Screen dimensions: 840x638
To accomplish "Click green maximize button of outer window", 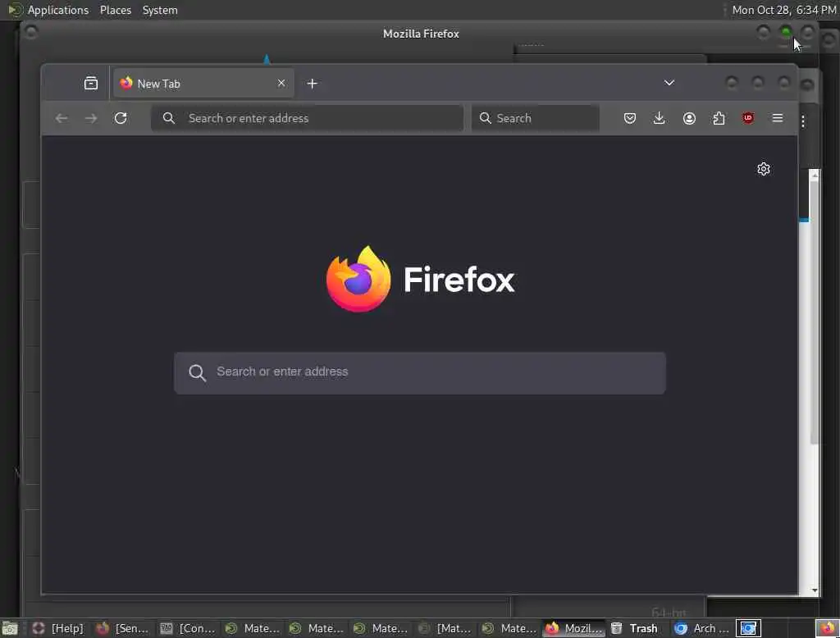I will [x=786, y=33].
